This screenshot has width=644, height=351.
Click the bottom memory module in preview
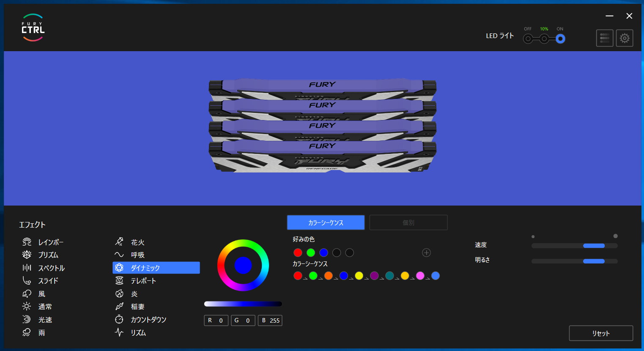click(322, 157)
